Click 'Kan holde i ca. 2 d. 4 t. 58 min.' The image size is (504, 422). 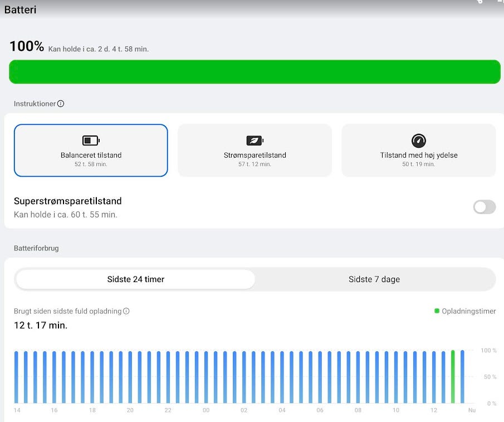pyautogui.click(x=99, y=49)
